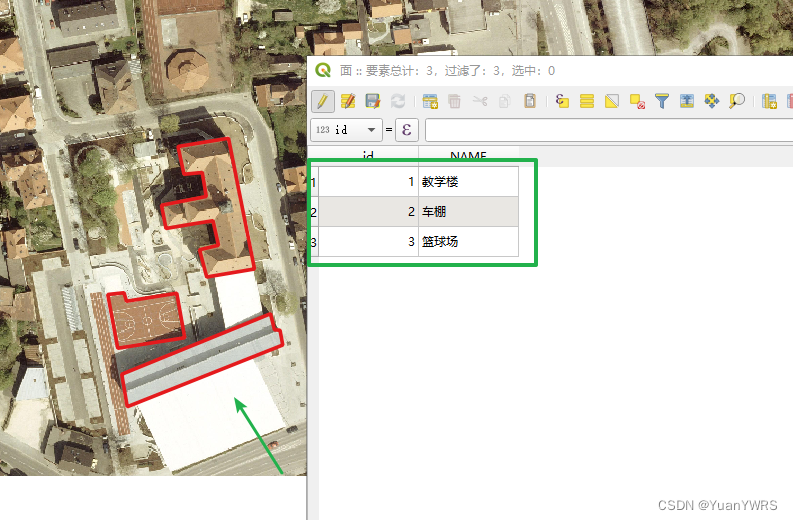Click id cell of 教学楼 row

(368, 182)
